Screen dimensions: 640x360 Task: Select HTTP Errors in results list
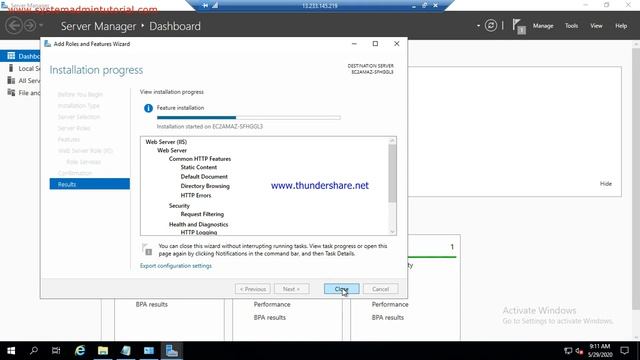point(196,196)
